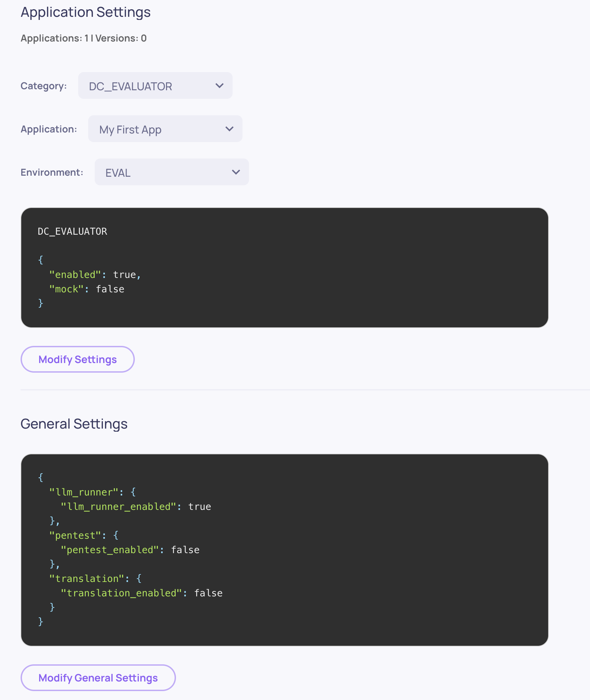Click the Modify Settings button
The width and height of the screenshot is (590, 700).
pos(78,359)
